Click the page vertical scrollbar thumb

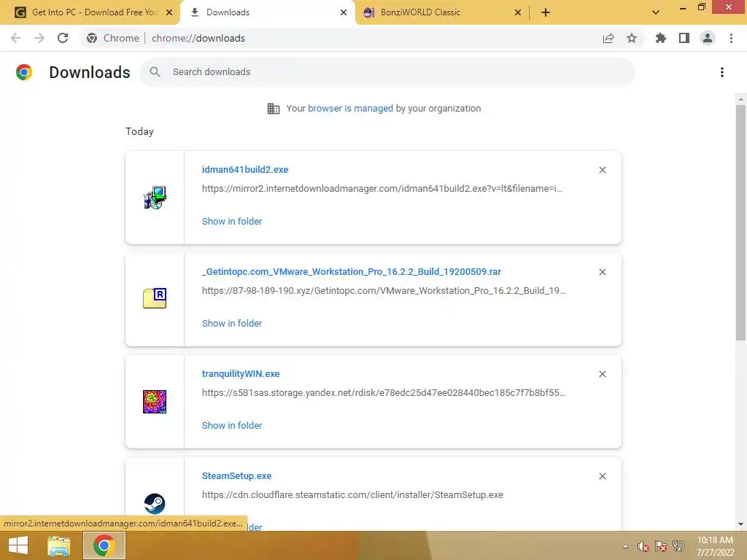tap(740, 222)
